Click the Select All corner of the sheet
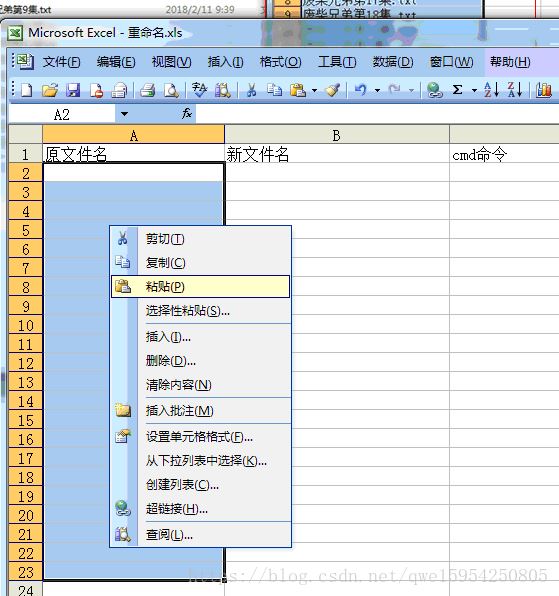This screenshot has width=559, height=596. [25, 135]
